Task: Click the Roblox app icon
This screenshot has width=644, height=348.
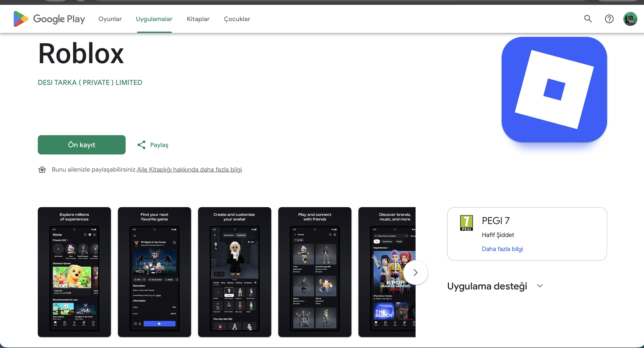Action: 554,90
